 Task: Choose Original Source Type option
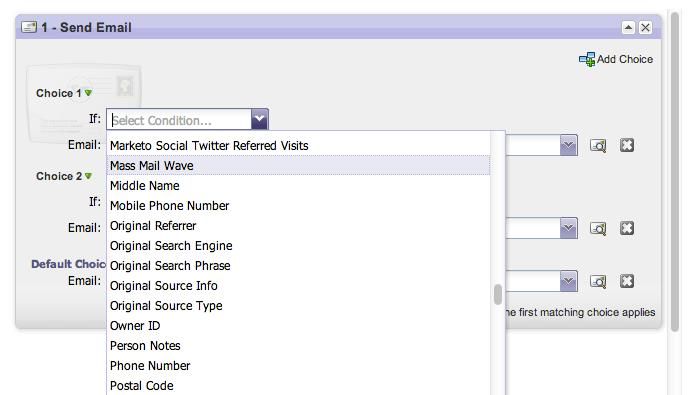(x=298, y=306)
